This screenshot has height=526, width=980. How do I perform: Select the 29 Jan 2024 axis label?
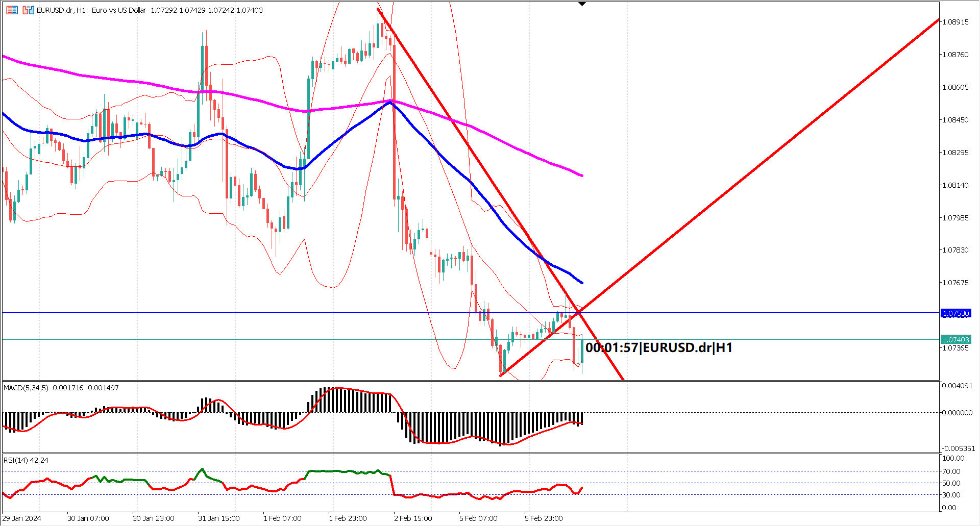(x=23, y=517)
